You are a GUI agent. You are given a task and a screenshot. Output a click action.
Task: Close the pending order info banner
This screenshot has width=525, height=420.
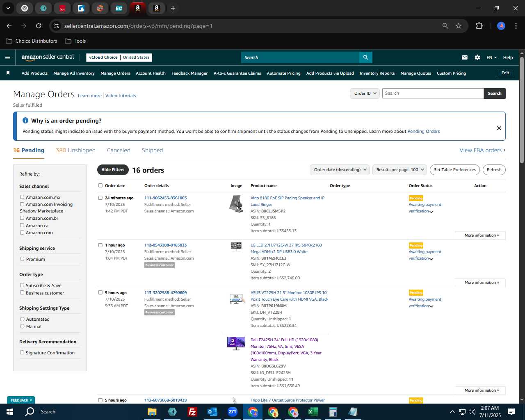tap(499, 128)
